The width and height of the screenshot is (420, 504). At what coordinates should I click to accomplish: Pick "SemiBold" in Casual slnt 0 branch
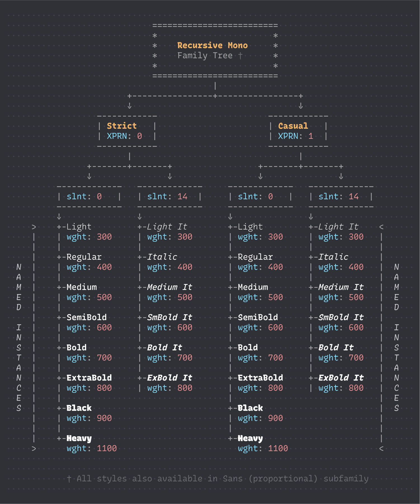coord(258,317)
